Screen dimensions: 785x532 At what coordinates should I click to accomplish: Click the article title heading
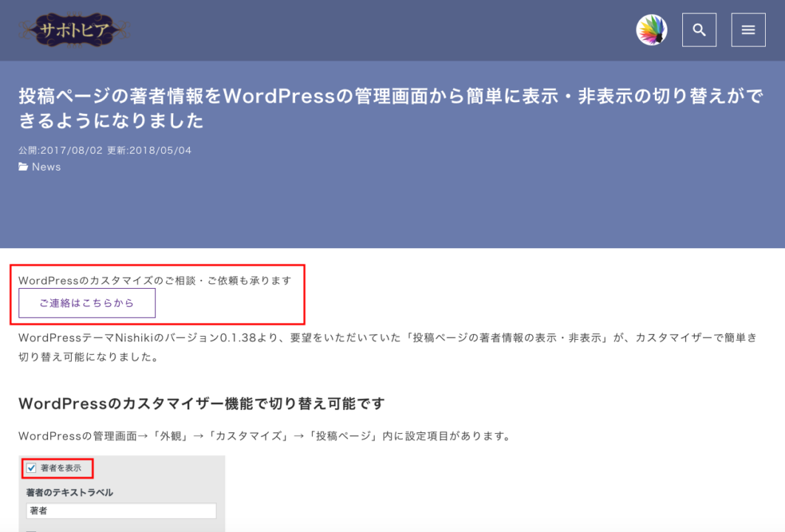tap(390, 108)
